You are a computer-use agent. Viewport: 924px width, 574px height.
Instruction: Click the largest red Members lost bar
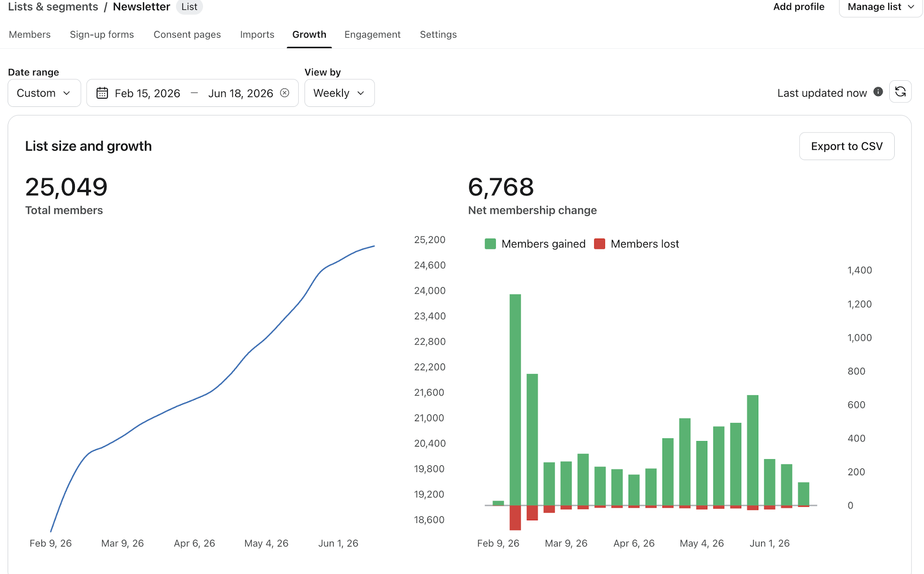pyautogui.click(x=515, y=518)
